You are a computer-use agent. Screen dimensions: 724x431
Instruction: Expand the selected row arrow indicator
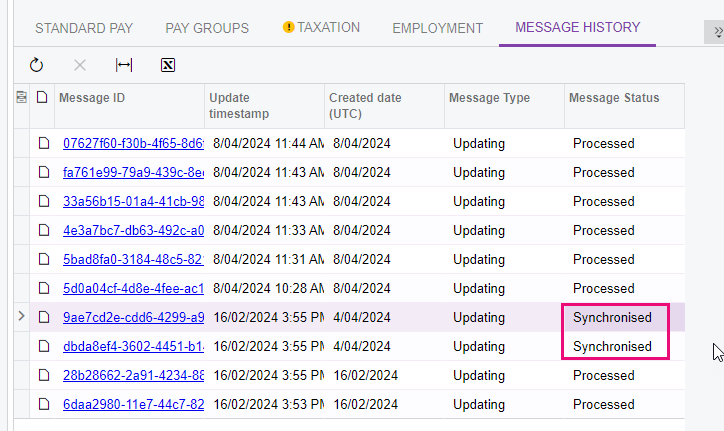coord(22,318)
